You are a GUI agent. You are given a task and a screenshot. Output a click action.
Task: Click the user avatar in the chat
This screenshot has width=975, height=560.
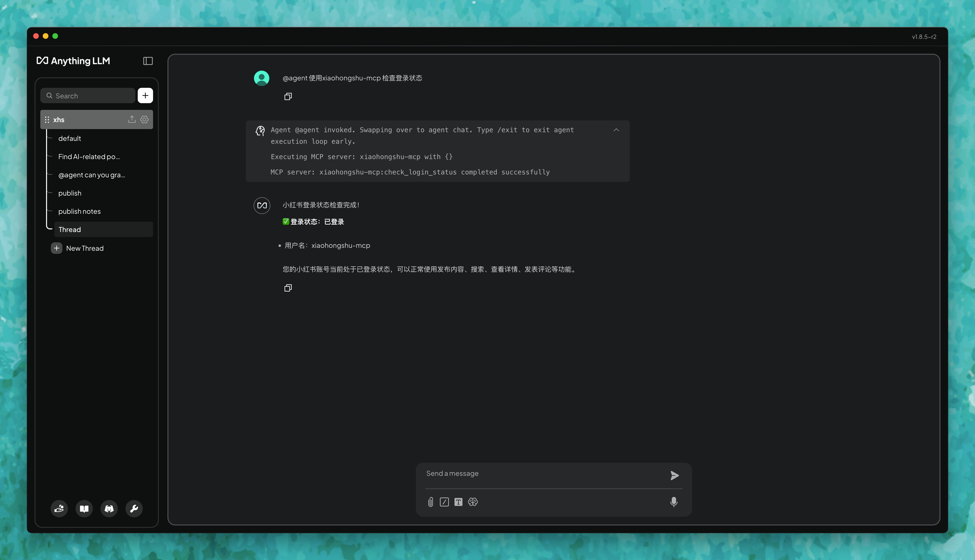tap(262, 78)
